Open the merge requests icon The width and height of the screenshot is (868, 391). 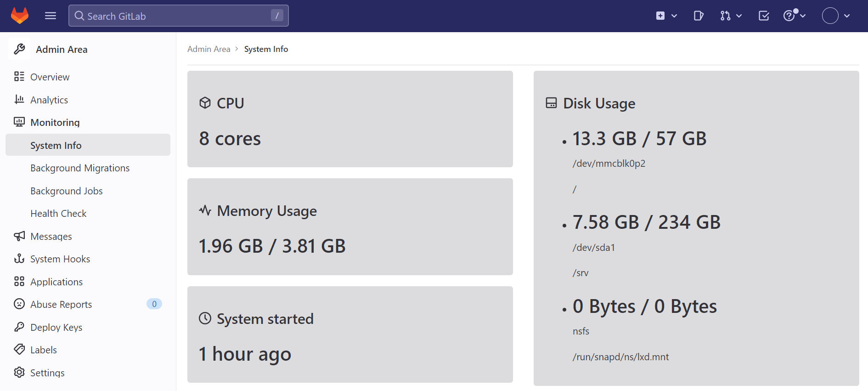click(725, 16)
